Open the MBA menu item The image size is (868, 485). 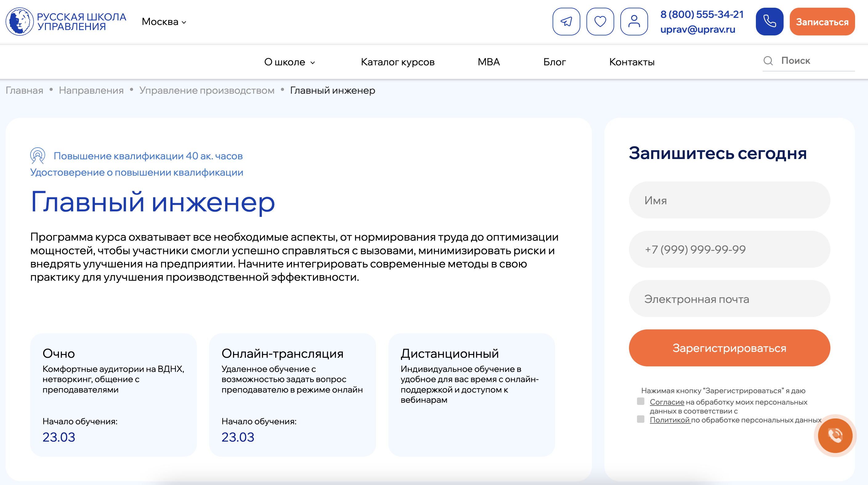489,62
